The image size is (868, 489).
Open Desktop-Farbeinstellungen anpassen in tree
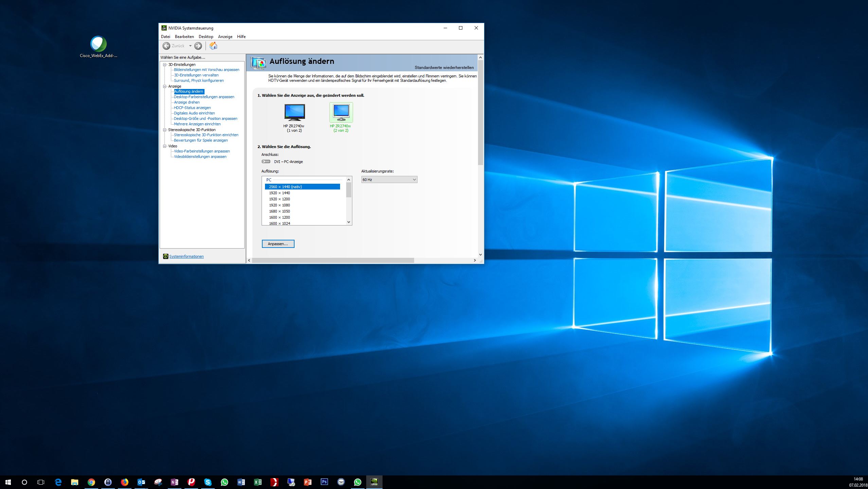[204, 97]
